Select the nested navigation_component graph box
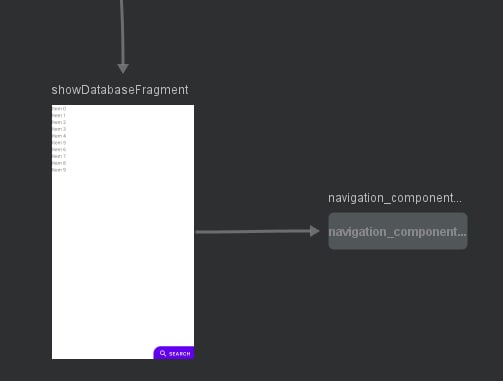The height and width of the screenshot is (381, 503). 398,231
